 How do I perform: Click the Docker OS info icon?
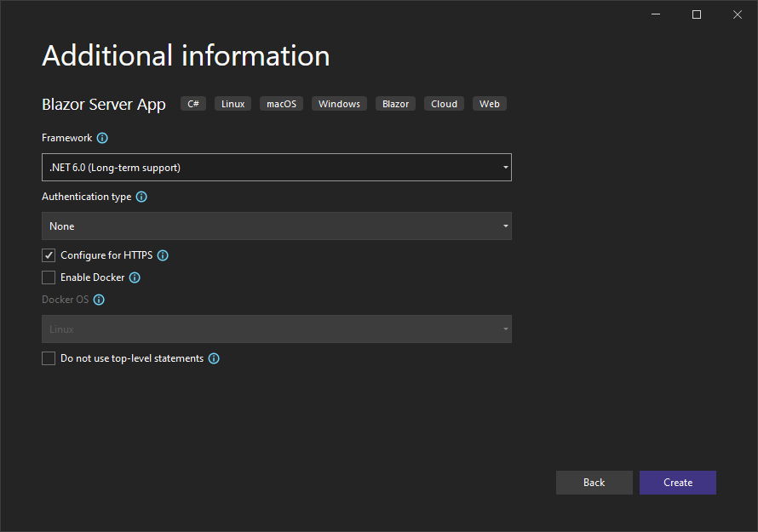coord(99,300)
